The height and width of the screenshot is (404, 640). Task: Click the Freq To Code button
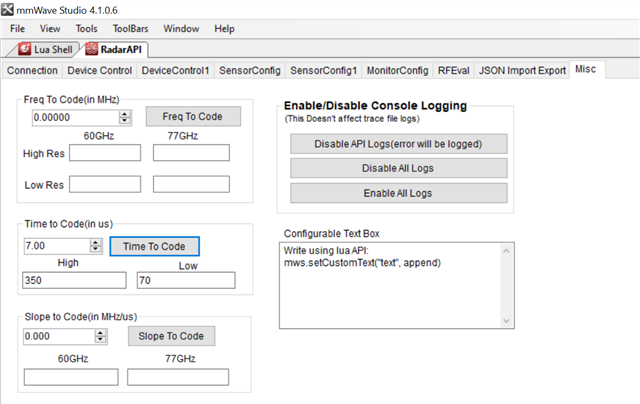[x=193, y=116]
